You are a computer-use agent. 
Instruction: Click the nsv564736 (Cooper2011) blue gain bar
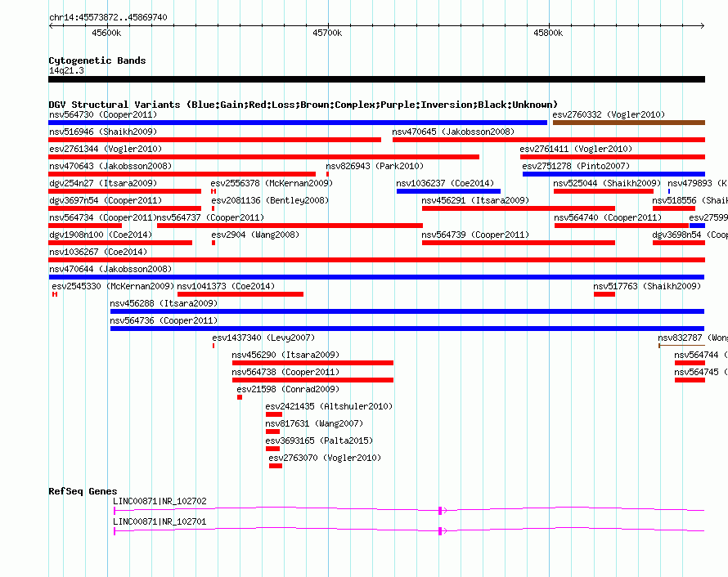coord(407,329)
